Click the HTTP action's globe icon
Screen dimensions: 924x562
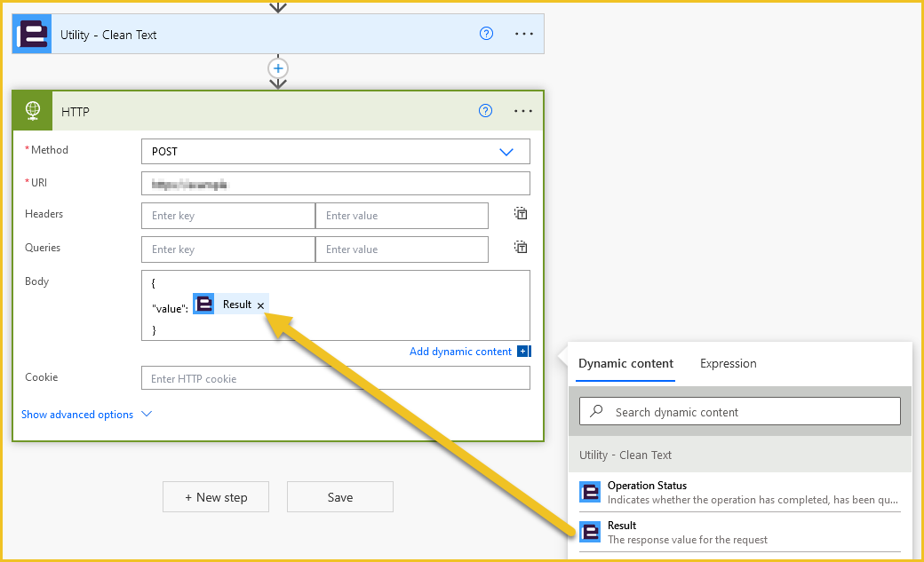click(32, 110)
